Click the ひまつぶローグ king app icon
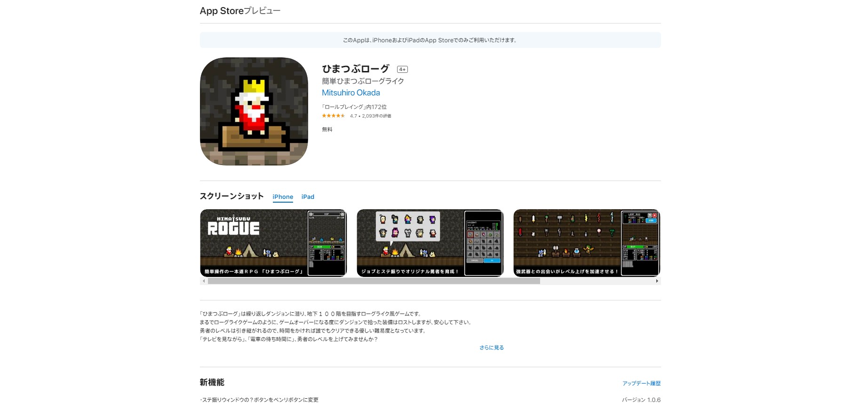Screen dimensions: 868x410 [x=254, y=111]
